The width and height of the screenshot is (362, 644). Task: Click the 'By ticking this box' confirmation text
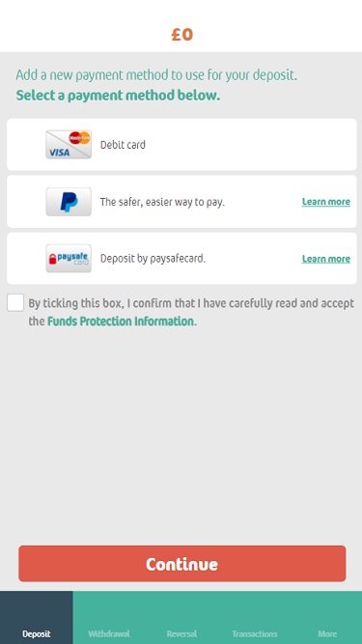pyautogui.click(x=191, y=312)
